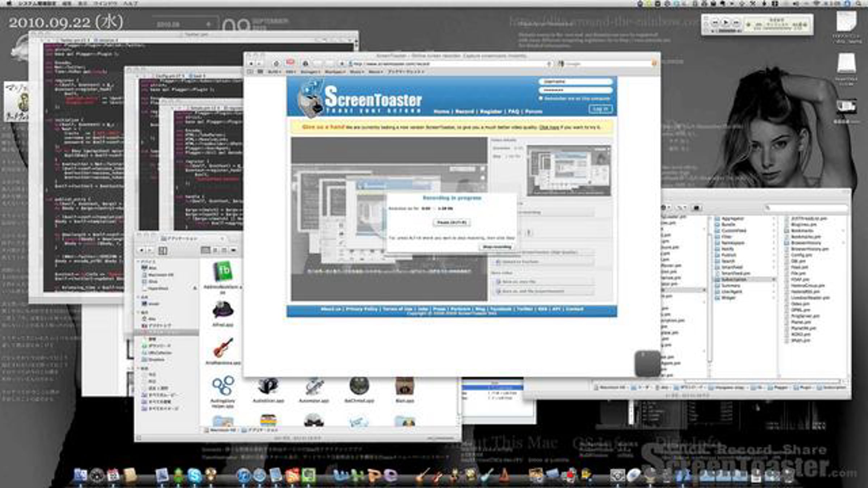Screen dimensions: 868x488
Task: Click the Username input field
Action: coord(575,82)
